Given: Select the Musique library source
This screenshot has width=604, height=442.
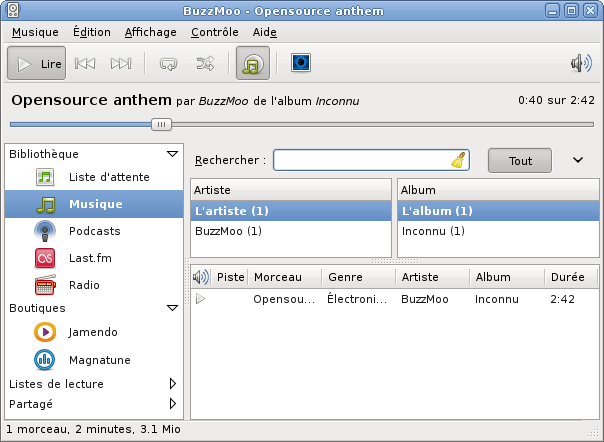Looking at the screenshot, I should tap(94, 204).
